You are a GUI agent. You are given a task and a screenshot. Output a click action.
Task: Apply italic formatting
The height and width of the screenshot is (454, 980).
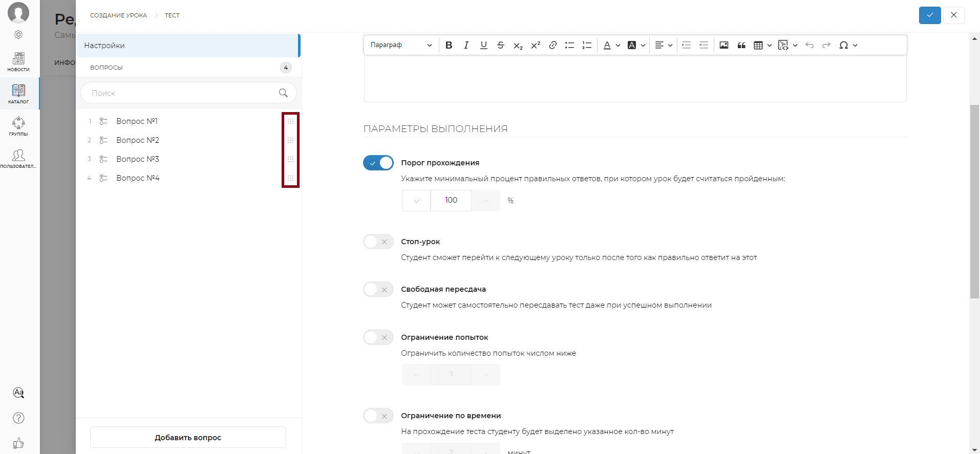click(466, 45)
